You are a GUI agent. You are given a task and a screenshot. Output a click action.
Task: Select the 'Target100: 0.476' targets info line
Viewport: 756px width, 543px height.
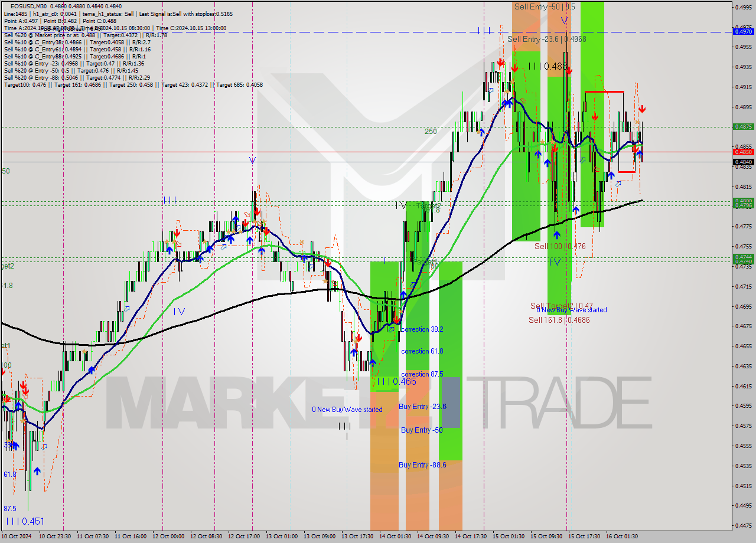pyautogui.click(x=133, y=85)
